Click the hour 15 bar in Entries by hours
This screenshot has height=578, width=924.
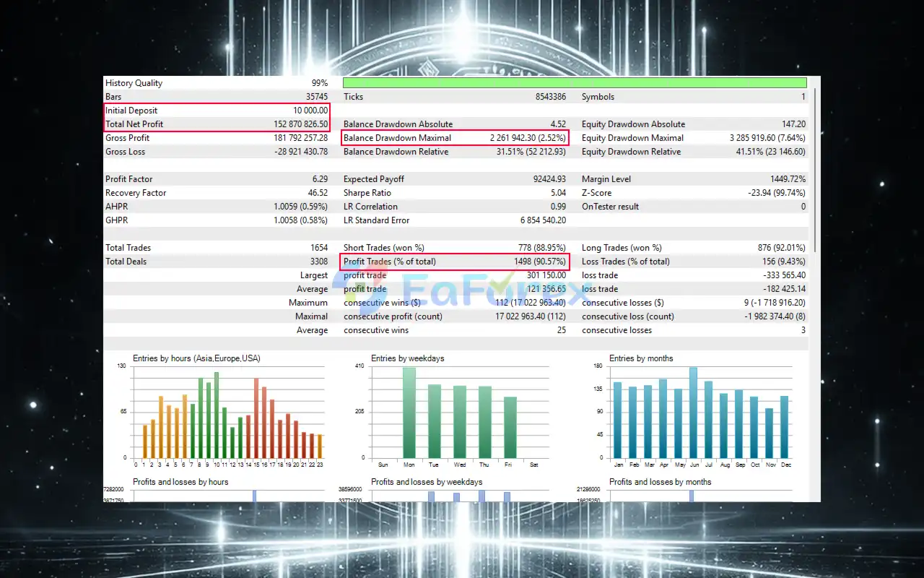(256, 418)
